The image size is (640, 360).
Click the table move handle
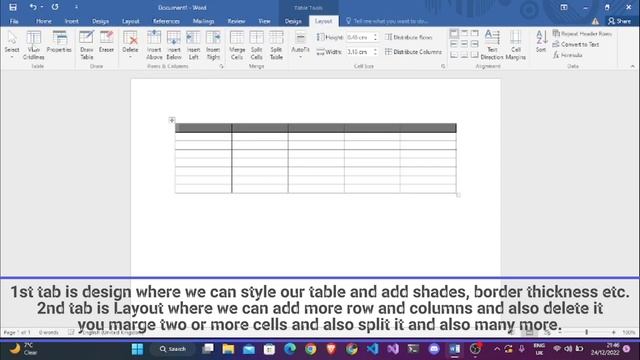(172, 120)
